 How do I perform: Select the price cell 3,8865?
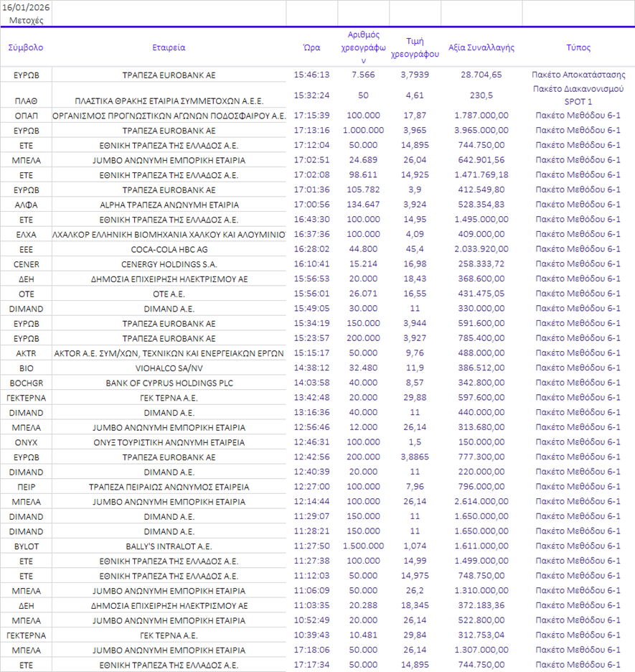(415, 457)
